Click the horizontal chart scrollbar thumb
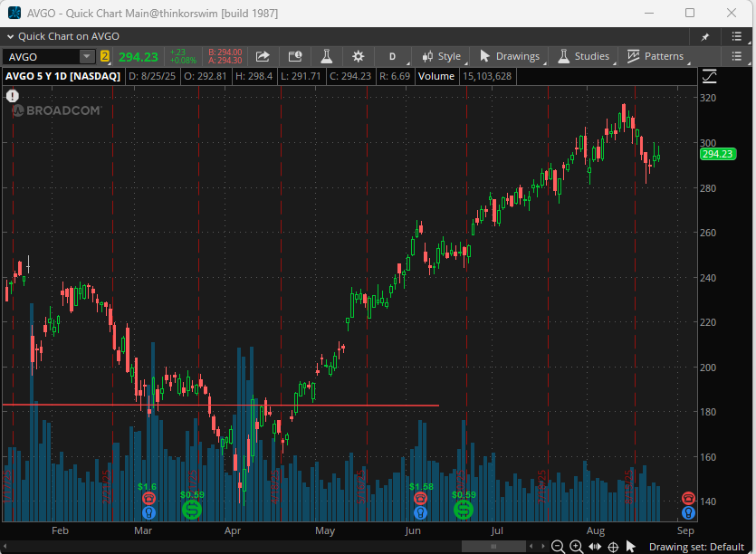This screenshot has height=554, width=756. click(493, 546)
